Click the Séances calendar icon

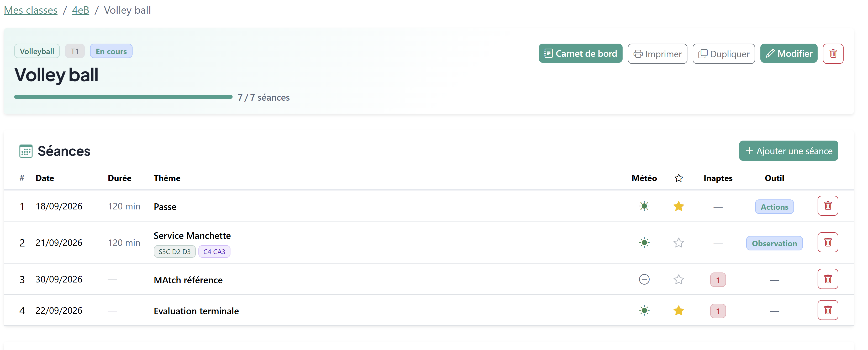[x=26, y=151]
